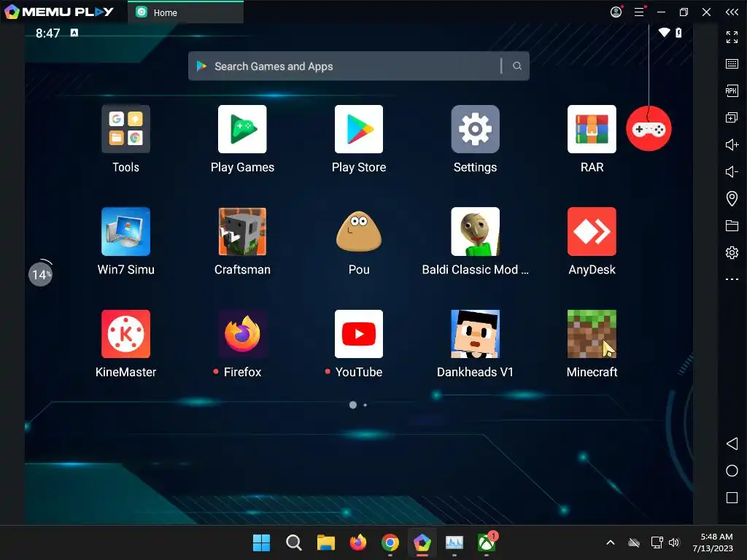This screenshot has height=560, width=747.
Task: Open File Explorer from taskbar
Action: point(326,542)
